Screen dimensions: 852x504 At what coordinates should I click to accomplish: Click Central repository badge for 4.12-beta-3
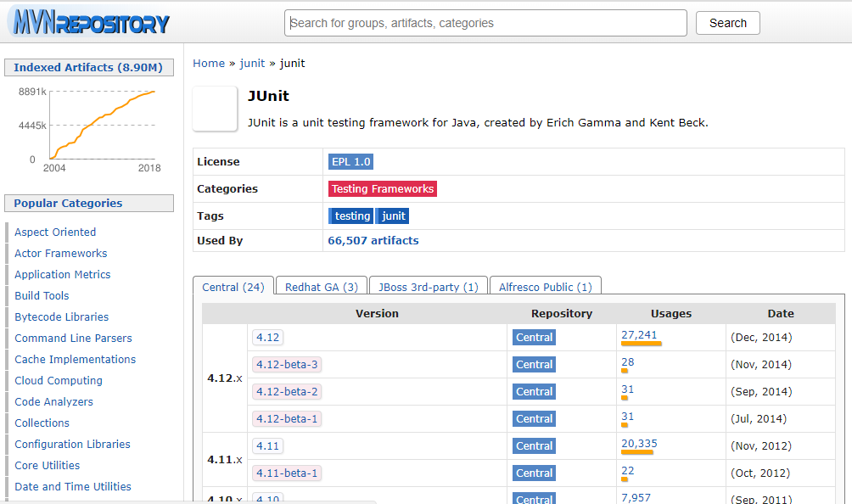point(534,364)
